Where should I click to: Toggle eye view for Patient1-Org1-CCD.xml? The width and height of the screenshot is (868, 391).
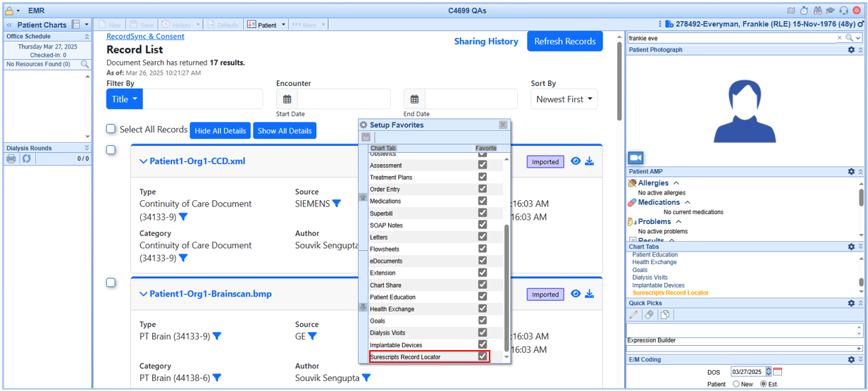[x=576, y=161]
